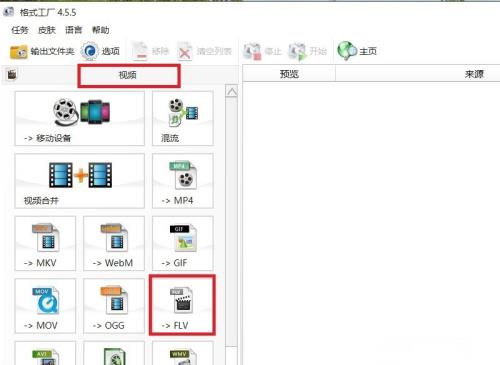The width and height of the screenshot is (500, 365).
Task: Click the clapperboard icon beside 视频
Action: pos(12,74)
